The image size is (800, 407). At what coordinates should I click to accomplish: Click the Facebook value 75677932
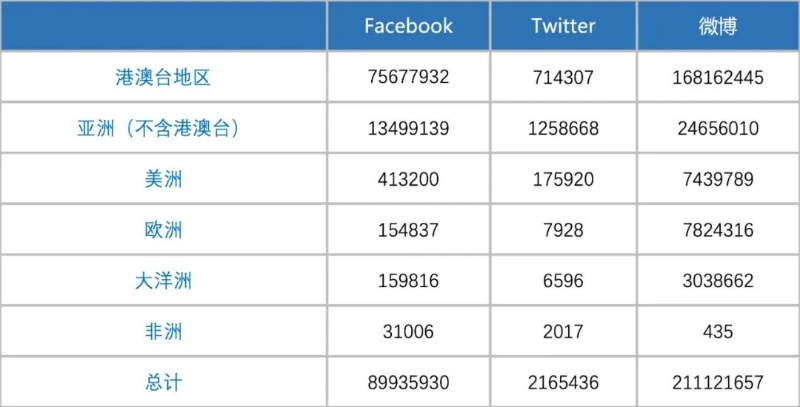tap(407, 77)
